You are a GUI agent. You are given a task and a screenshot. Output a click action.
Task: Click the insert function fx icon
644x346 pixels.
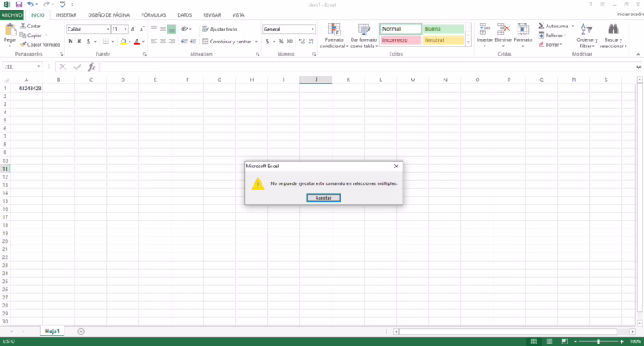pos(92,67)
